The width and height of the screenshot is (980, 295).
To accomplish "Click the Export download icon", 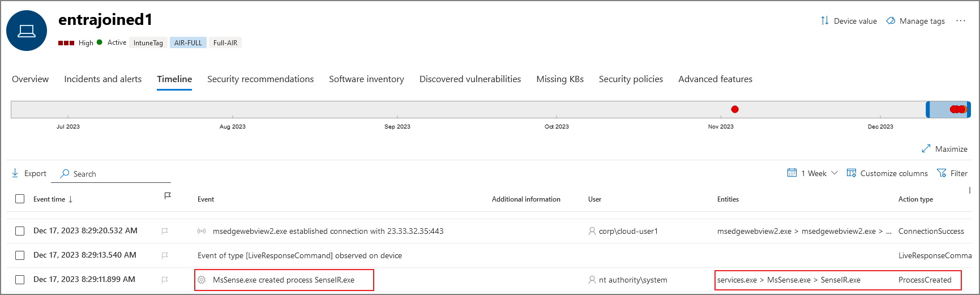I will coord(15,173).
